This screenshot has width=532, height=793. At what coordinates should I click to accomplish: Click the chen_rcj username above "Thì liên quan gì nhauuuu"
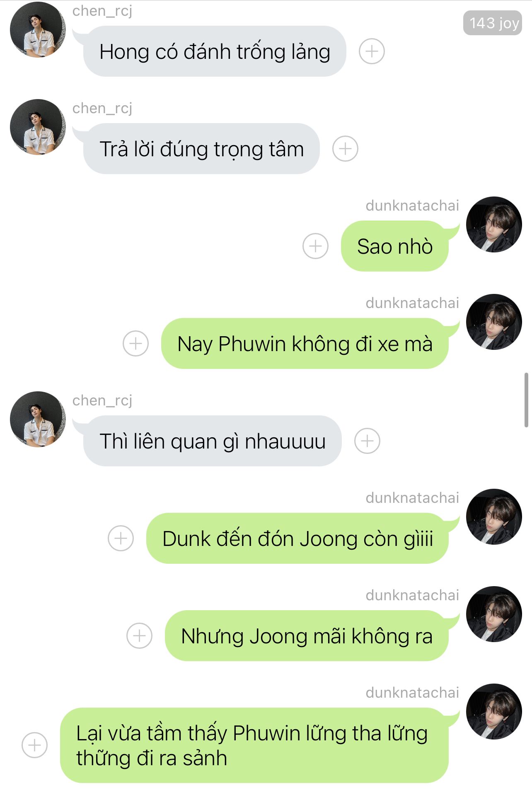(102, 400)
